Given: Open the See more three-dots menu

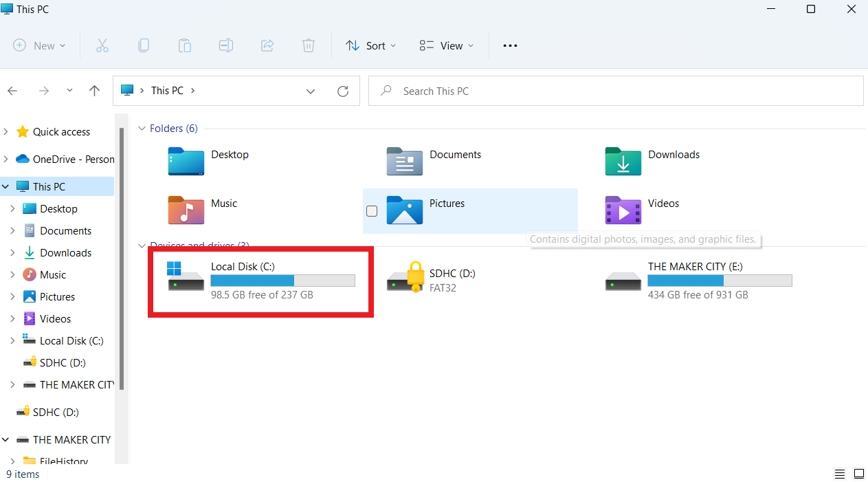Looking at the screenshot, I should [509, 45].
